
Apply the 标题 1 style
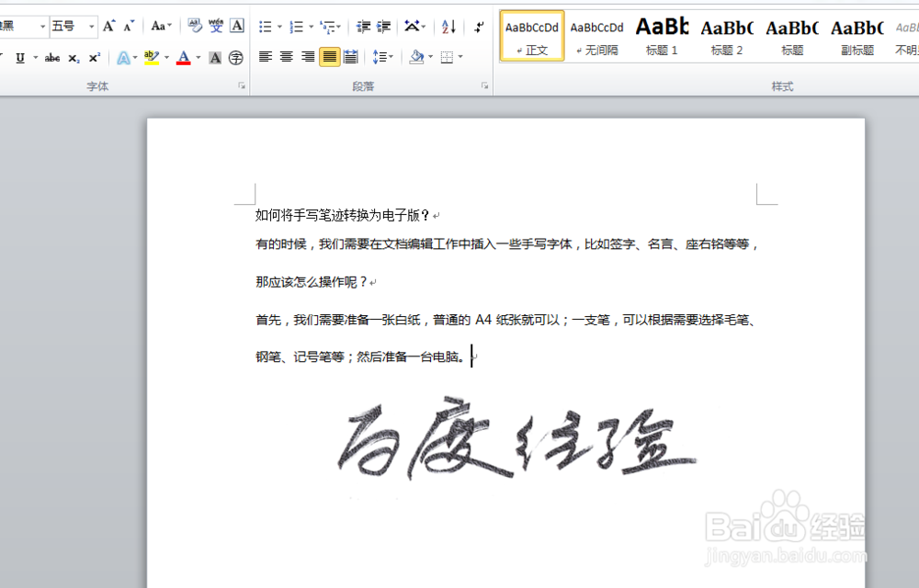(662, 36)
